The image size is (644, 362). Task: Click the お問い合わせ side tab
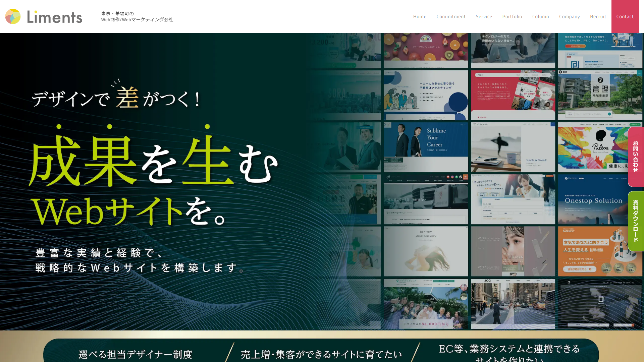pyautogui.click(x=636, y=157)
